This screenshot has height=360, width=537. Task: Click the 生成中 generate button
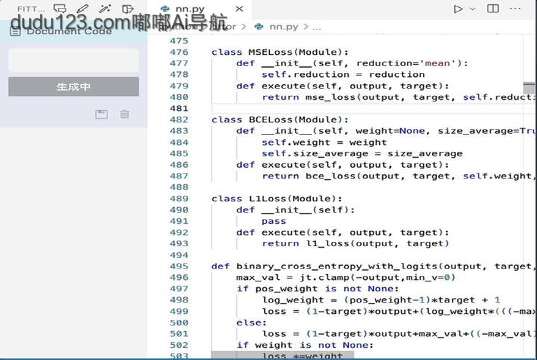(x=74, y=87)
